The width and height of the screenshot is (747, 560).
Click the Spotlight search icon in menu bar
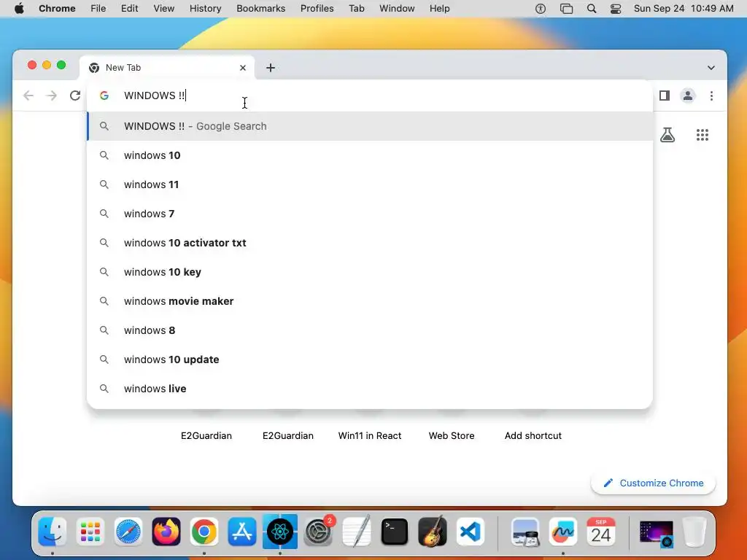tap(591, 9)
